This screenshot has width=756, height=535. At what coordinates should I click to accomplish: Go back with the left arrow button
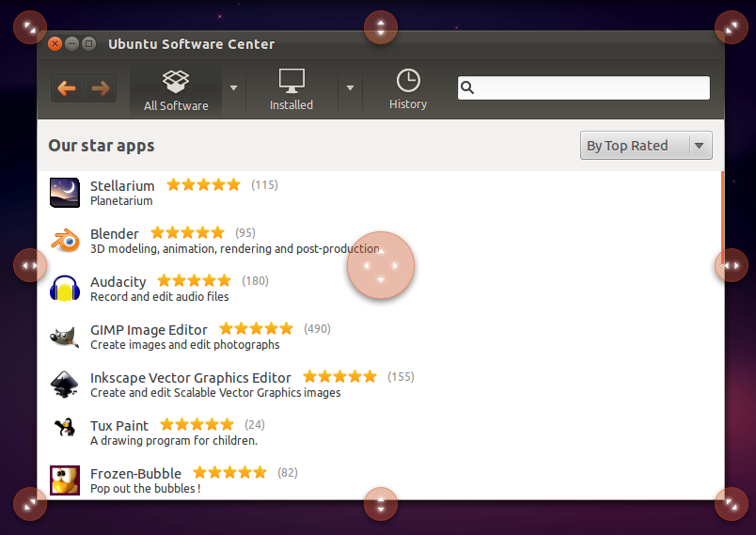[x=67, y=88]
